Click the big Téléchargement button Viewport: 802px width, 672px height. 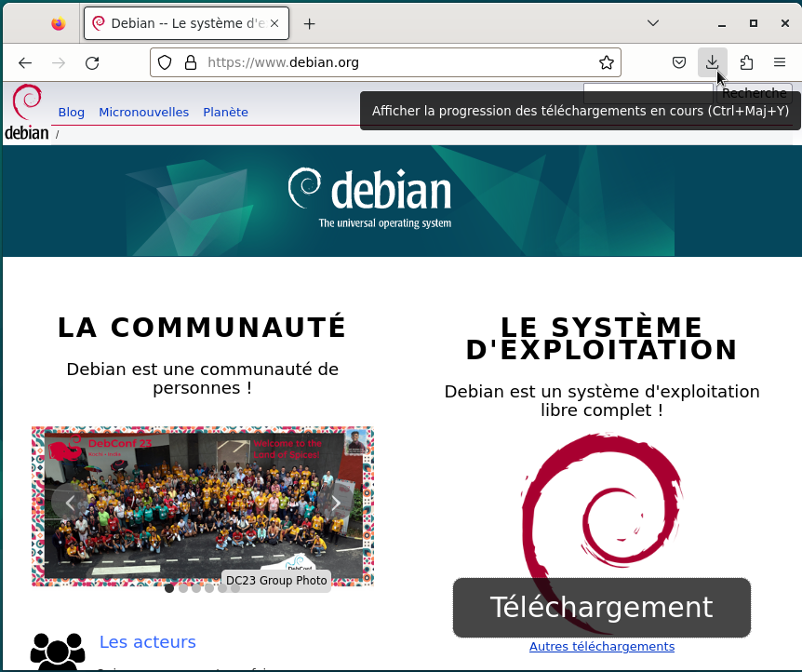coord(602,608)
